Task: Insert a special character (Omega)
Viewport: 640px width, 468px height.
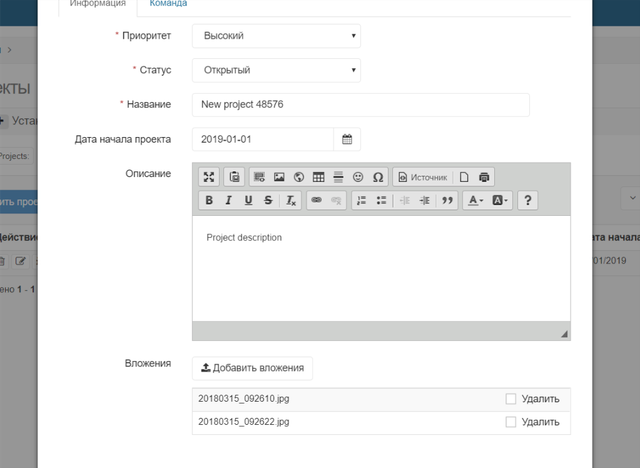Action: [x=378, y=177]
